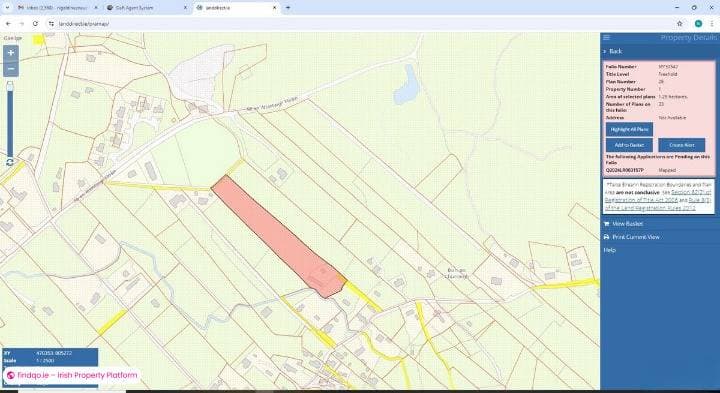The height and width of the screenshot is (393, 720).
Task: Click the Folio Number value in property details
Action: tap(668, 67)
